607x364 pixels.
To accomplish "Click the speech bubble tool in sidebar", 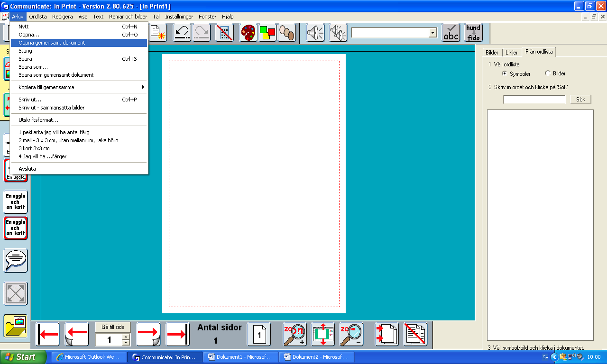I will [16, 261].
